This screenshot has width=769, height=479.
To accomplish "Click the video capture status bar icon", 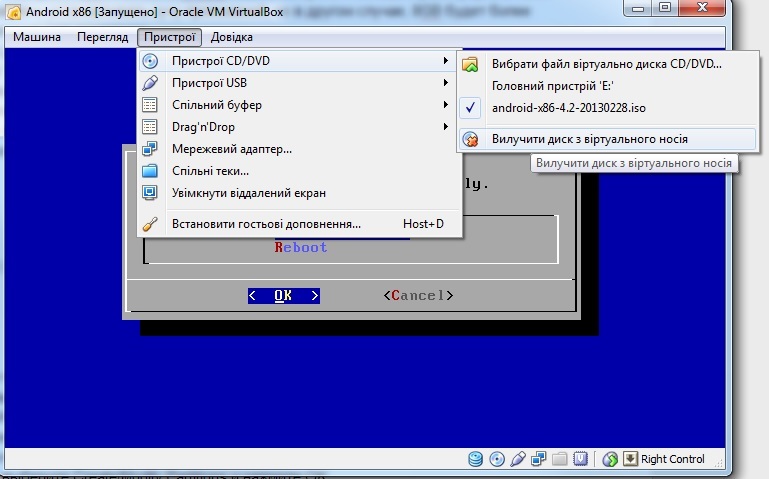I will [581, 459].
